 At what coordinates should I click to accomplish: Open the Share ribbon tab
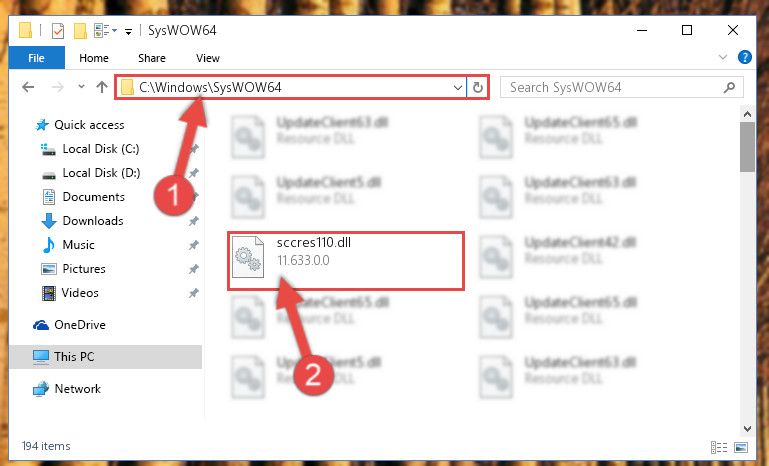[152, 58]
